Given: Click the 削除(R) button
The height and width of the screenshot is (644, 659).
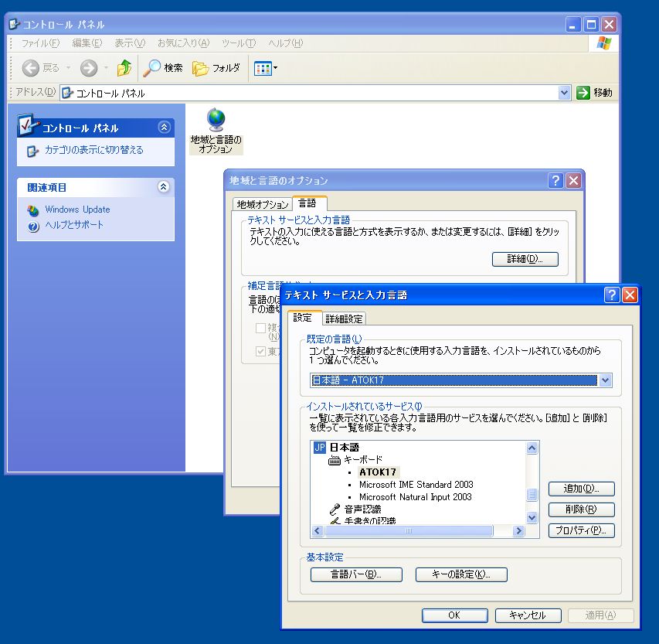Looking at the screenshot, I should coord(581,509).
